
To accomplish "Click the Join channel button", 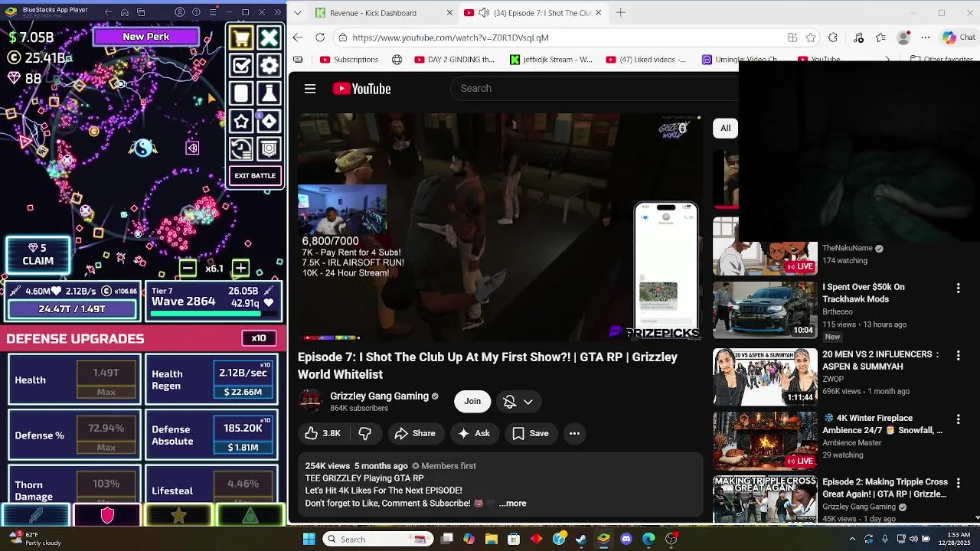I will point(472,401).
